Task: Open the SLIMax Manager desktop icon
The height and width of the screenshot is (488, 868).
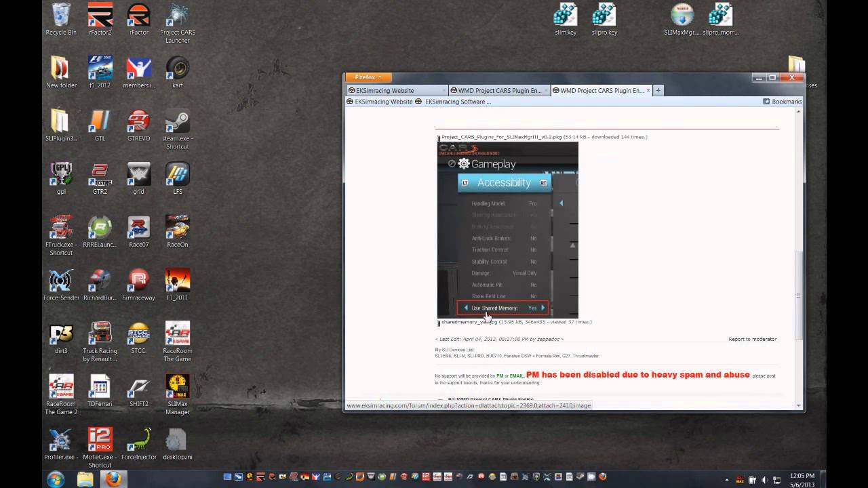Action: (x=178, y=394)
